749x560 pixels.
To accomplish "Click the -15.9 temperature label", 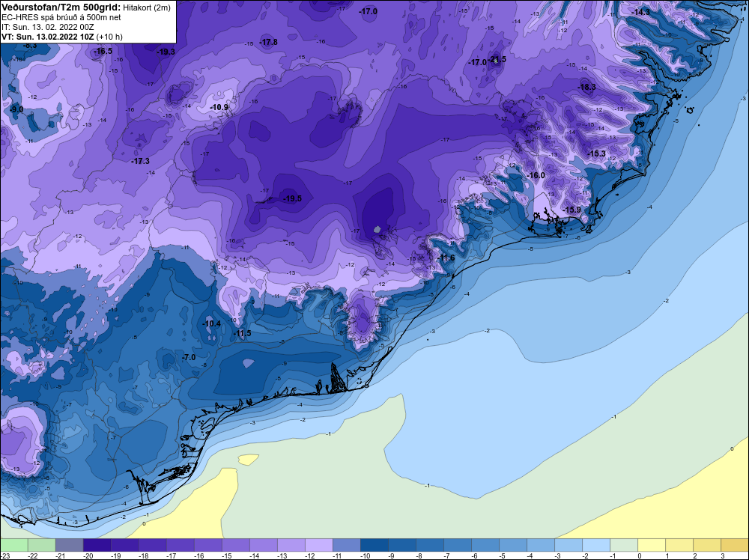I will pos(571,210).
